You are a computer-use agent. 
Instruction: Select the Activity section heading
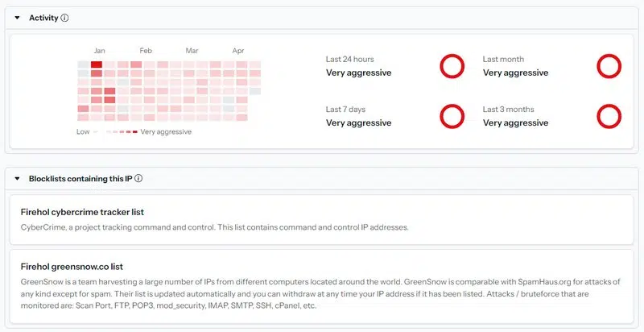coord(43,18)
